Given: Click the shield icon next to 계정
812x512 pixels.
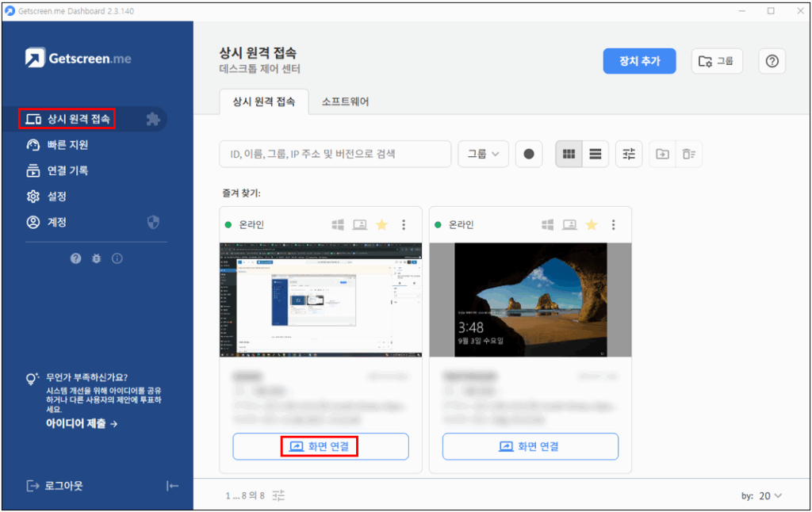Looking at the screenshot, I should click(153, 223).
